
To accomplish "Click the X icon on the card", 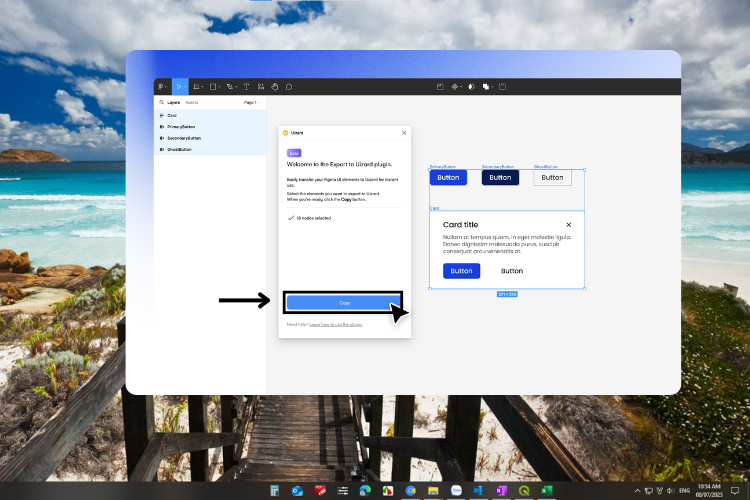I will (x=569, y=225).
